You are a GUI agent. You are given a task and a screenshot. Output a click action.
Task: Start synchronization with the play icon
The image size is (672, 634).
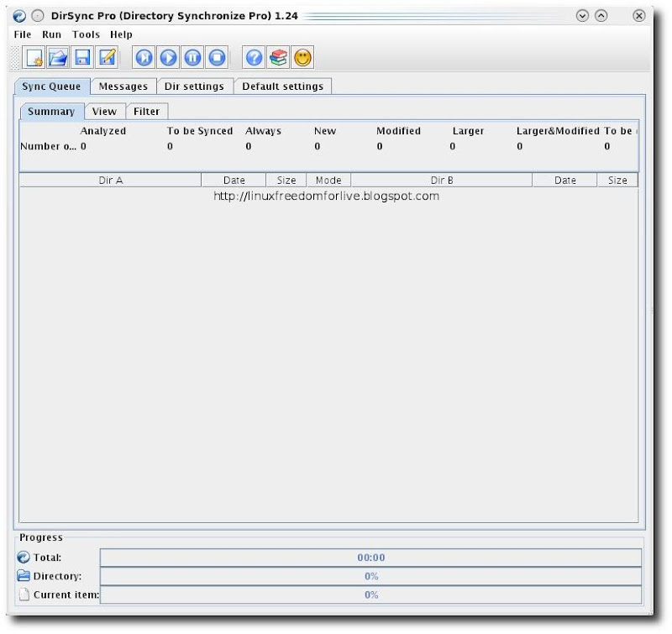point(168,57)
